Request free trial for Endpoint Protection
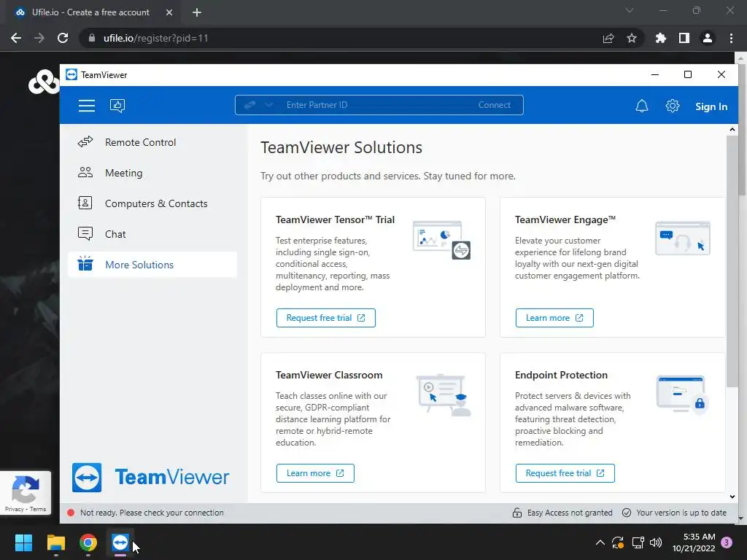Image resolution: width=747 pixels, height=560 pixels. (565, 472)
